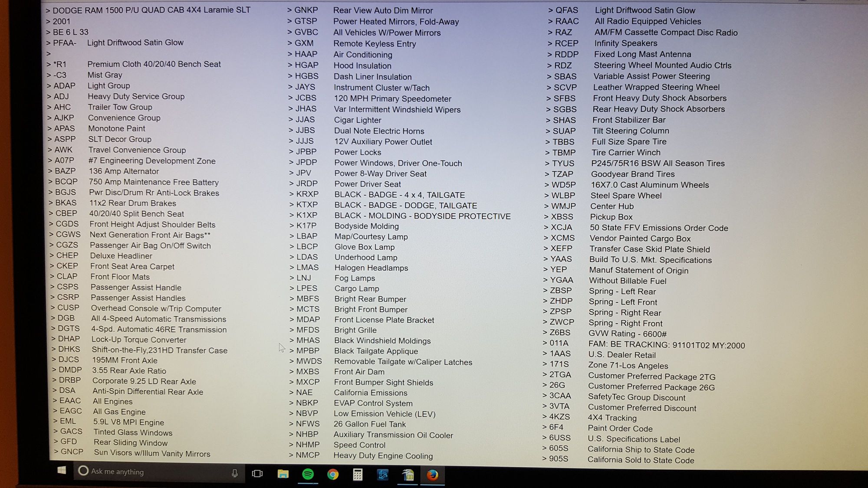Open the Calculator app in the taskbar

pyautogui.click(x=358, y=475)
